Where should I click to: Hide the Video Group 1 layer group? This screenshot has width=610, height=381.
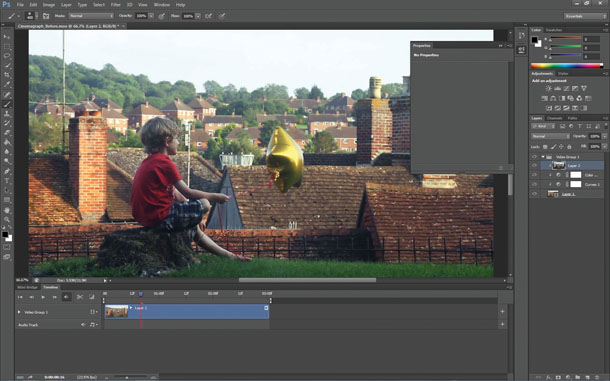(534, 157)
